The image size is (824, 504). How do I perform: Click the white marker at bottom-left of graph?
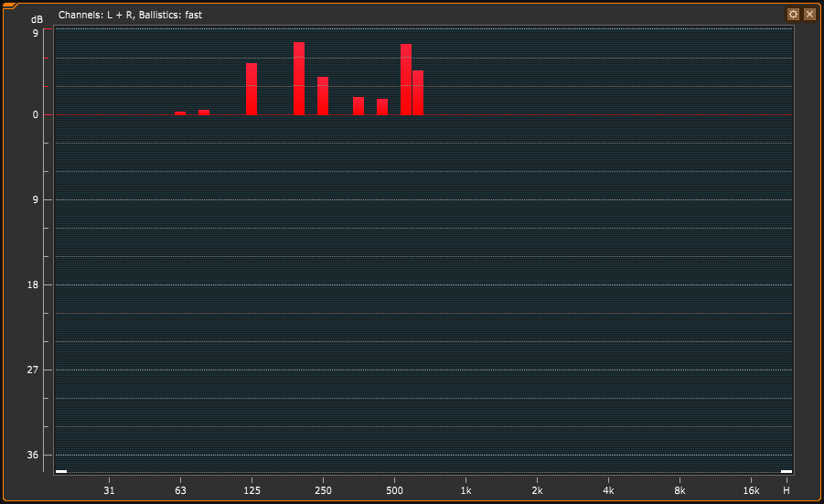coord(61,471)
